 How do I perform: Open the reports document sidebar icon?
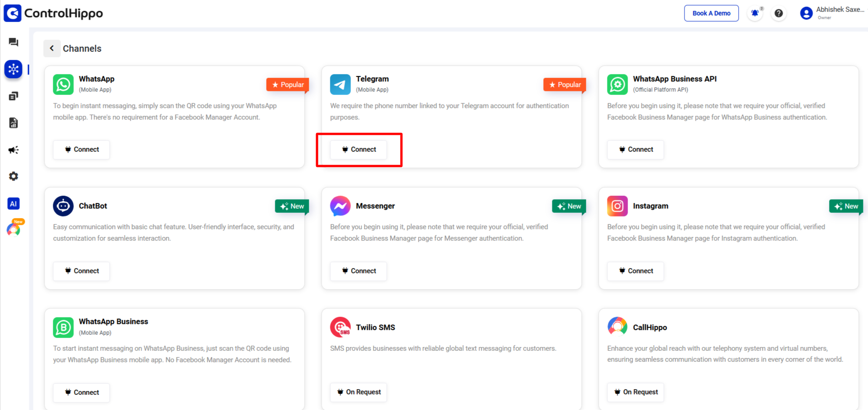pos(13,123)
